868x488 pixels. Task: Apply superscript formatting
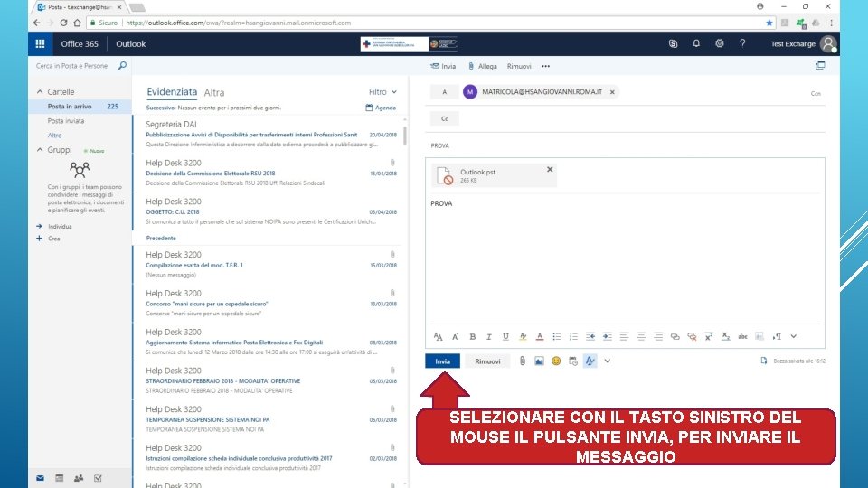(x=709, y=336)
